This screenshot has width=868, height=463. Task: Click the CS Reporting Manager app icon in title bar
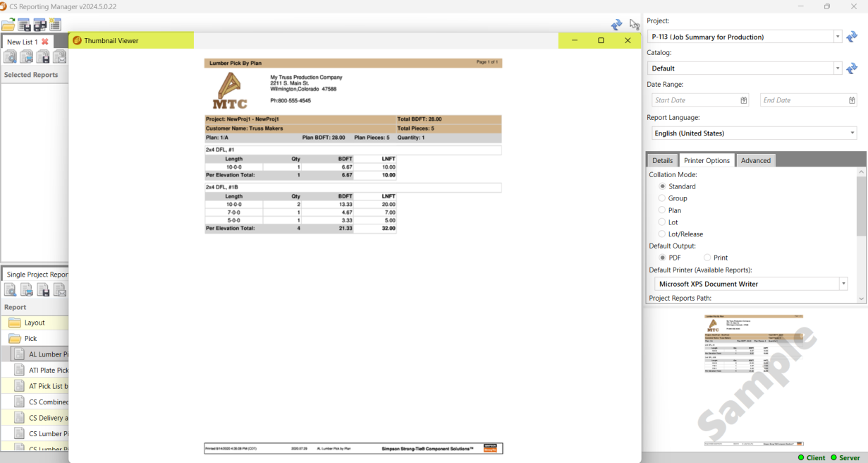(3, 6)
